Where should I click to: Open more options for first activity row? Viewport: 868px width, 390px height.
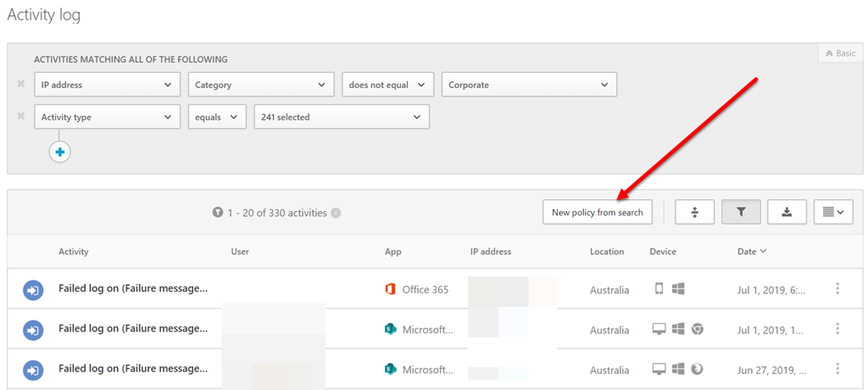[x=837, y=289]
